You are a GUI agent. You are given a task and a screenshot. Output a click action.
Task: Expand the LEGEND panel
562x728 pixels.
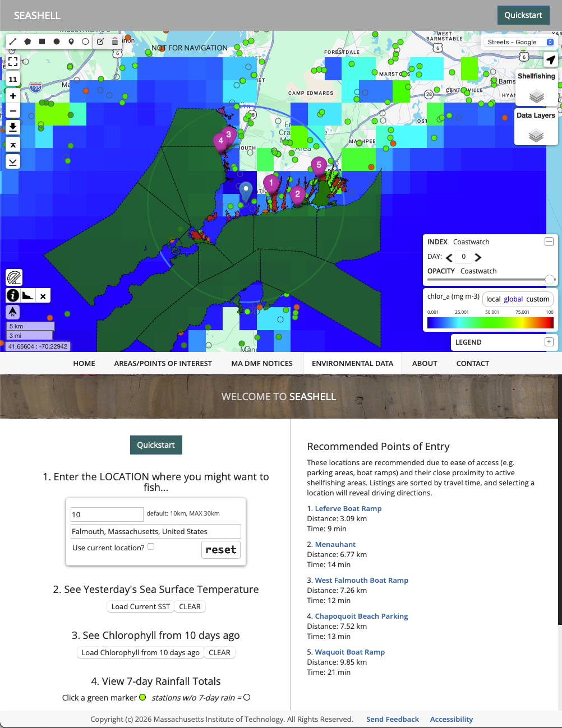click(x=549, y=342)
